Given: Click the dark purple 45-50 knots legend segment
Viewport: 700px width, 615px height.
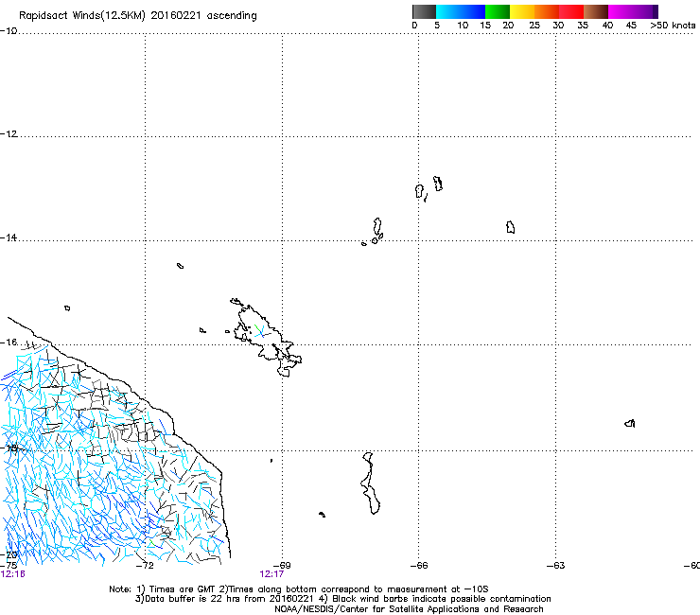Looking at the screenshot, I should (645, 11).
